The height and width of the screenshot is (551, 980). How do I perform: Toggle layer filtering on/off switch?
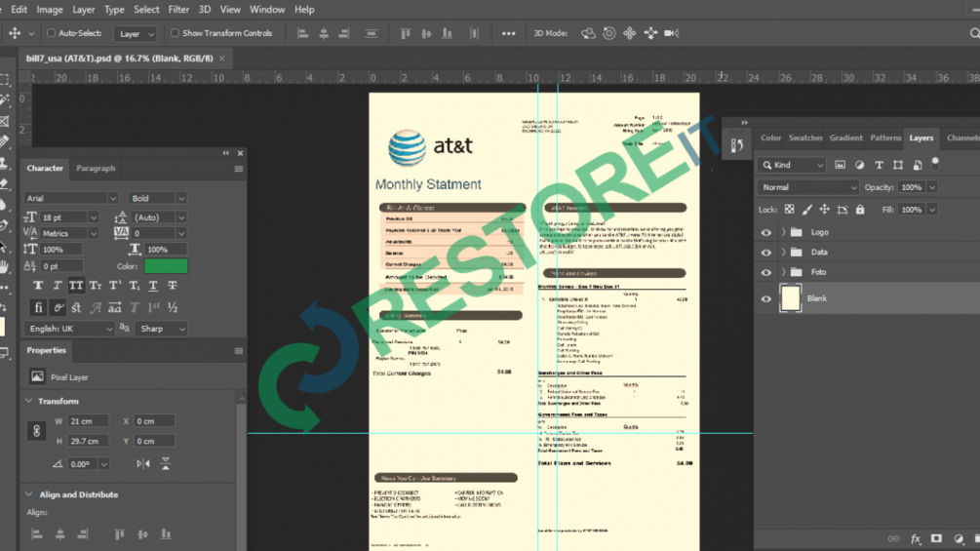(935, 164)
